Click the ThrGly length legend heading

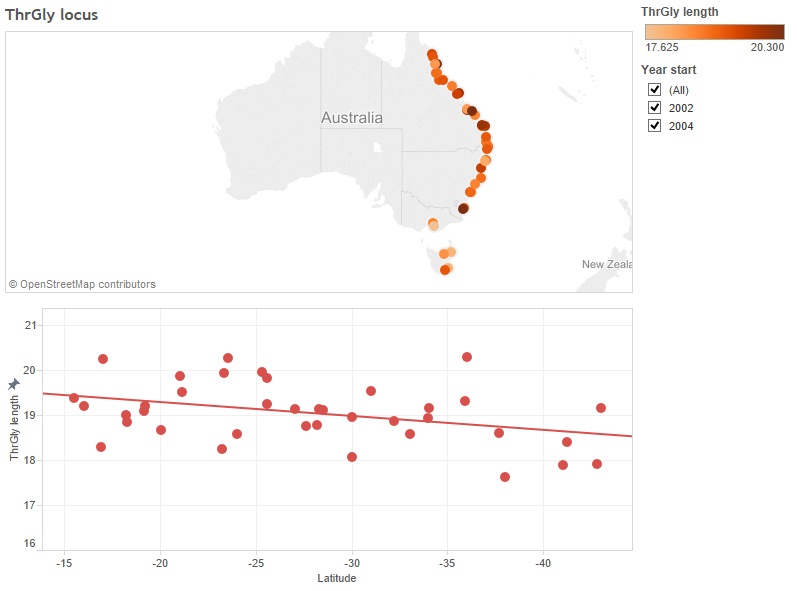click(x=679, y=12)
